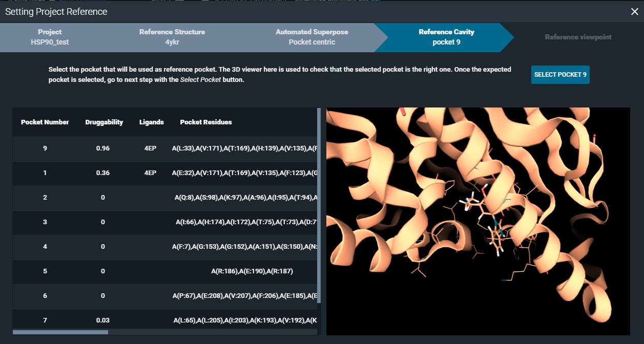The width and height of the screenshot is (644, 344).
Task: Select the Reference Cavity pocket 9 step
Action: (x=446, y=37)
